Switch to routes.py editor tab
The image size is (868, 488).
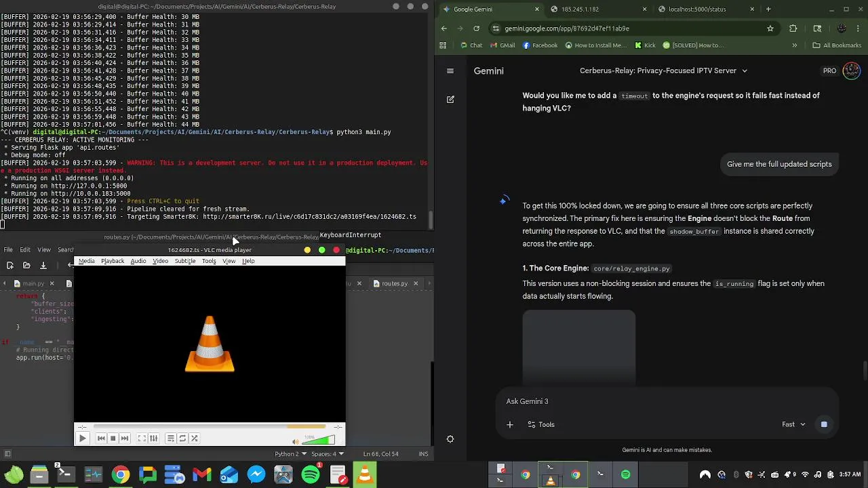394,283
